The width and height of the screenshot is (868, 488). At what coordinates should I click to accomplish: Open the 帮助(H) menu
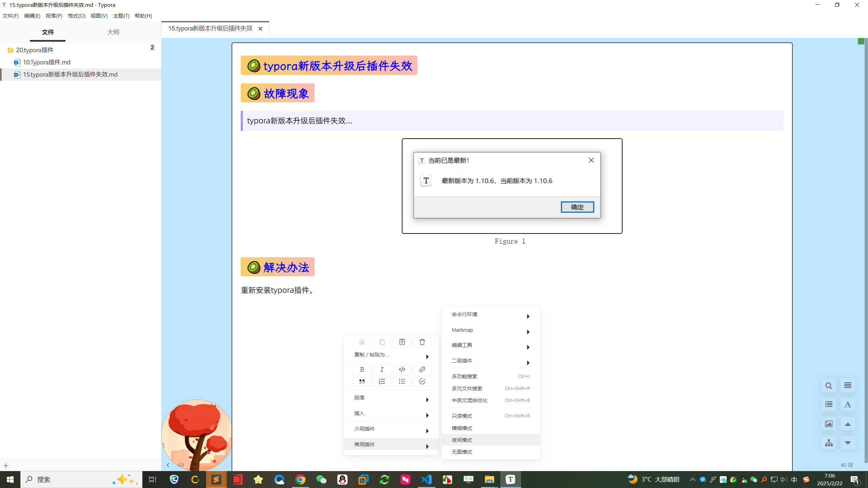pos(143,16)
